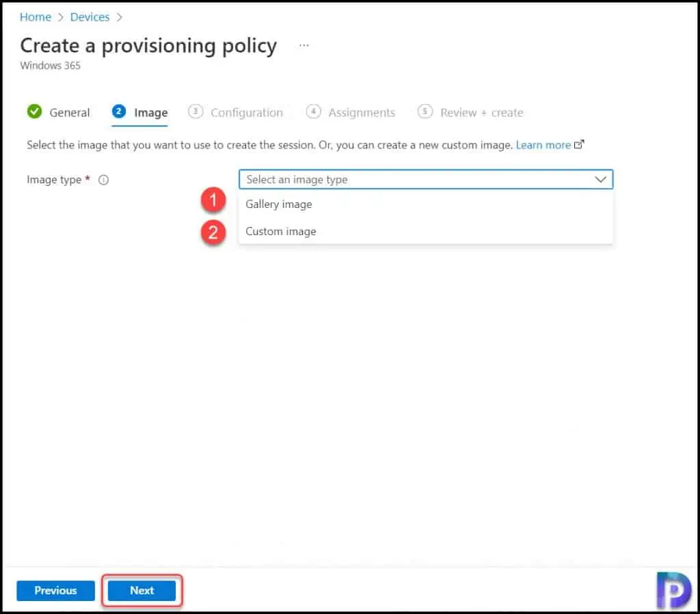Viewport: 700px width, 614px height.
Task: Click the Next button
Action: (142, 590)
